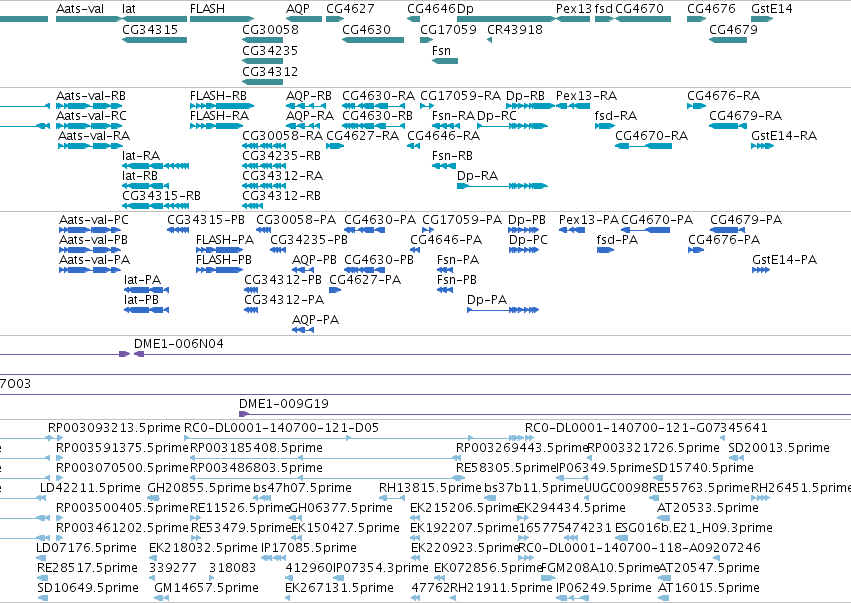The width and height of the screenshot is (851, 603).
Task: Open EST LD42211.5prime
Action: point(90,487)
